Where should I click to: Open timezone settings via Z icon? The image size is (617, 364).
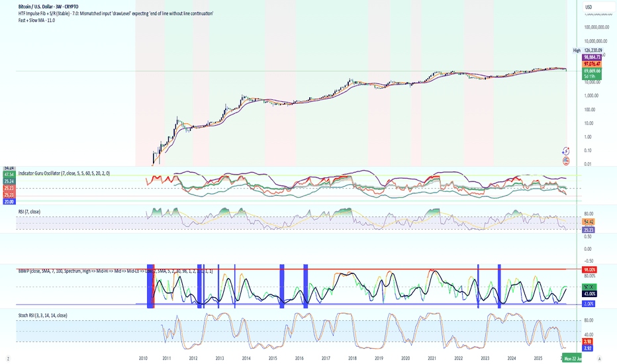pyautogui.click(x=8, y=359)
